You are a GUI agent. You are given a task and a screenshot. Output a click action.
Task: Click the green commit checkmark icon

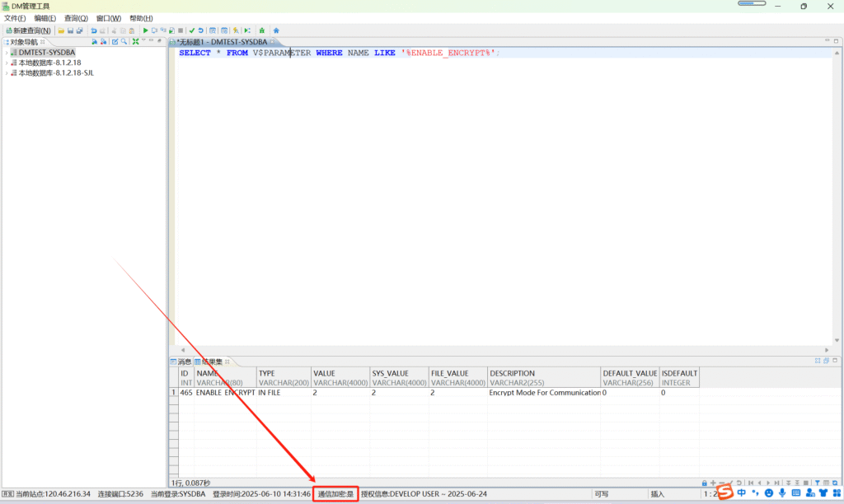[192, 30]
